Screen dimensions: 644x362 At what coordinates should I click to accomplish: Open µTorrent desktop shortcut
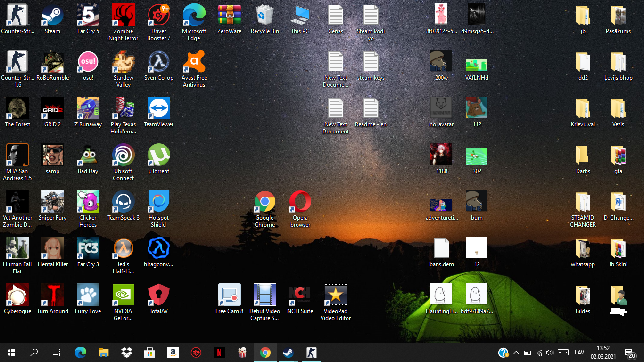(x=159, y=159)
